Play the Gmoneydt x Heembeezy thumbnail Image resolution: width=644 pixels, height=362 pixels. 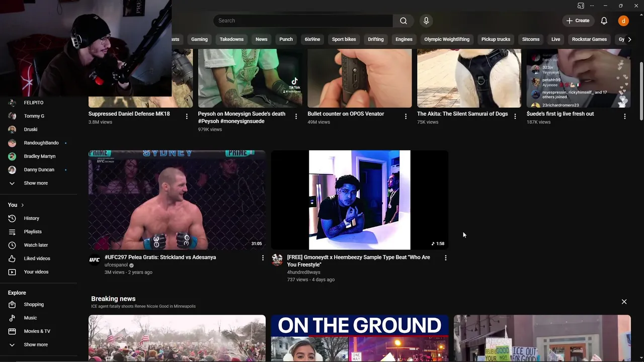360,200
